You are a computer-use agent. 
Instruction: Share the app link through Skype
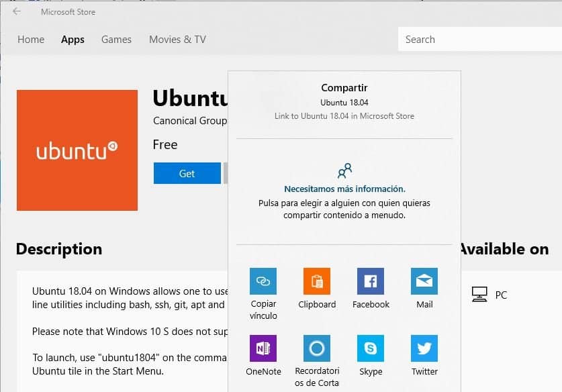371,348
